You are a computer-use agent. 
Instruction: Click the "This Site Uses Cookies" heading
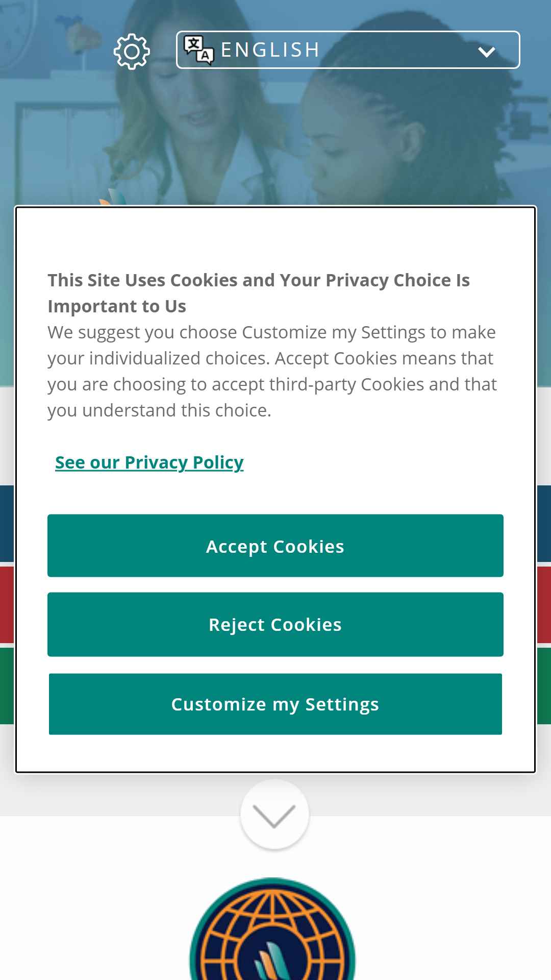259,293
